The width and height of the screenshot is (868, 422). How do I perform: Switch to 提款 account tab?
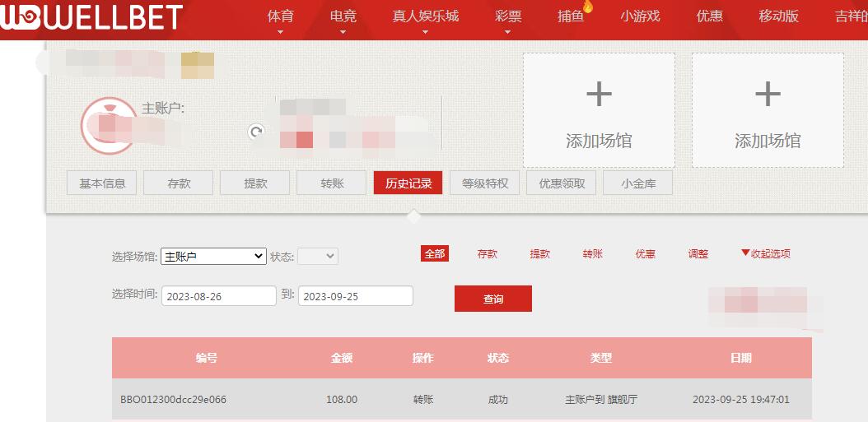(x=254, y=183)
